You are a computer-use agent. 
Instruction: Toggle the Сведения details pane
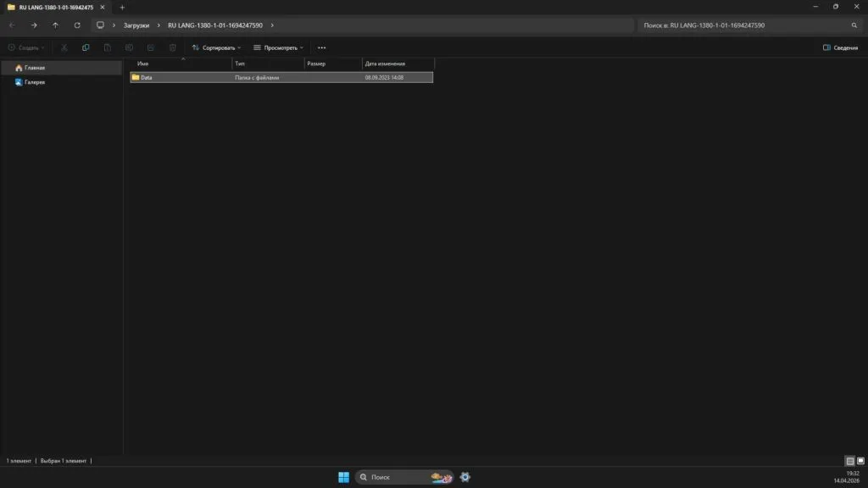tap(840, 47)
